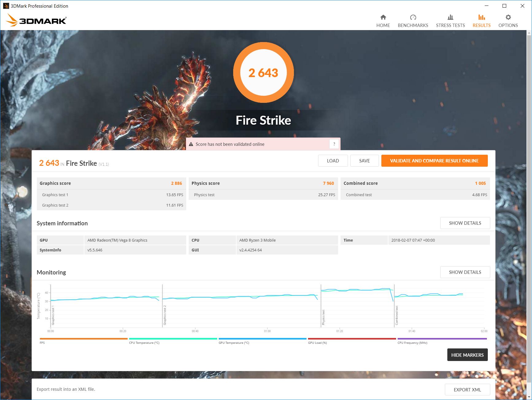Screen dimensions: 532x400
Task: Click the timestamp 2018-02-07 07:47 value
Action: pos(413,240)
